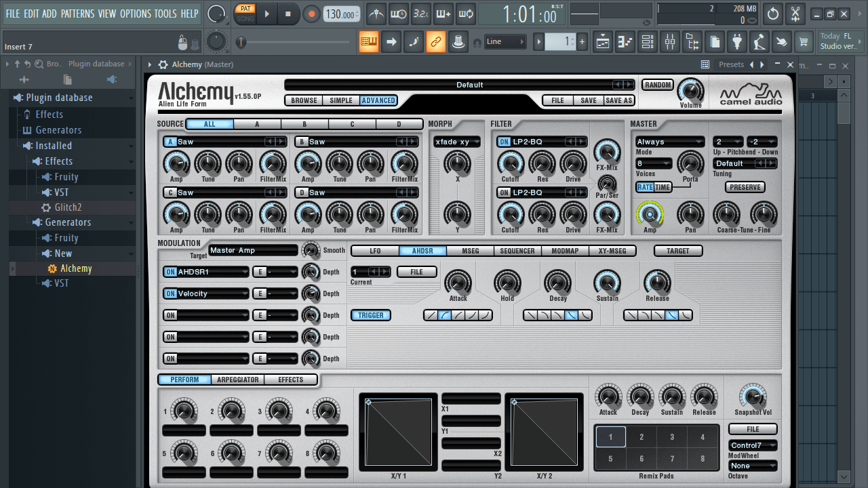Open the Always mode dropdown

670,142
